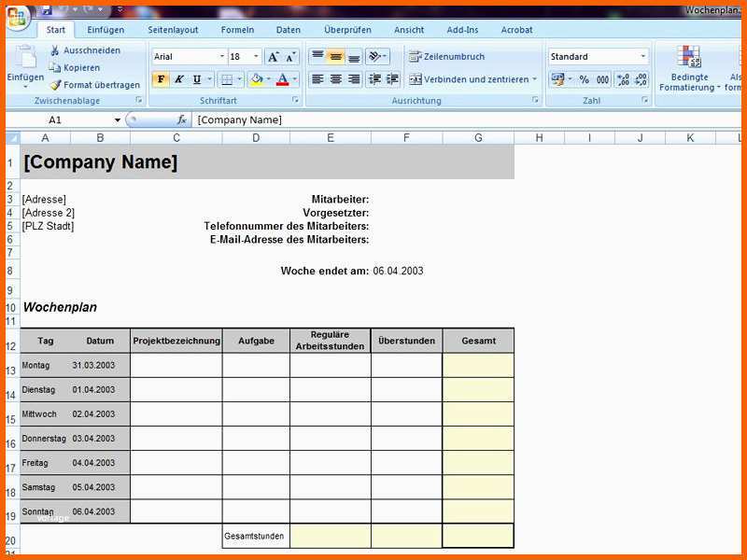Switch to the Seitenlayout ribbon tab

point(173,30)
